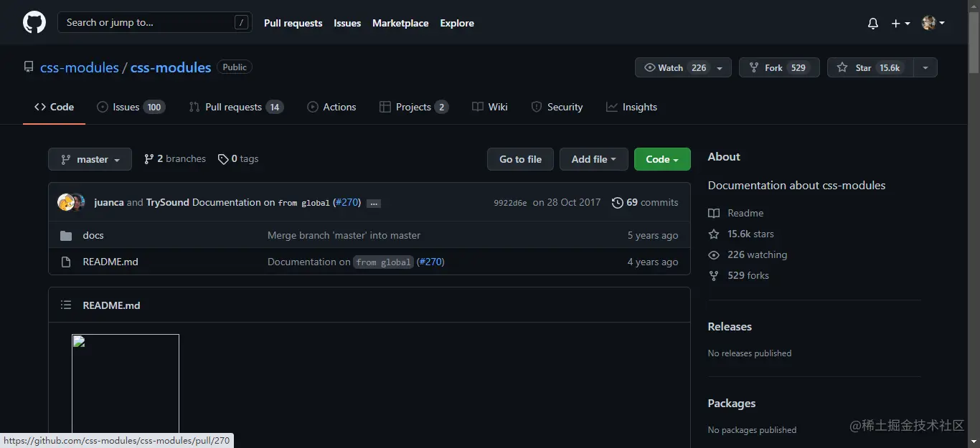Open the Merge branch 'master' commit message
Screen dimensions: 980x448
(x=344, y=235)
